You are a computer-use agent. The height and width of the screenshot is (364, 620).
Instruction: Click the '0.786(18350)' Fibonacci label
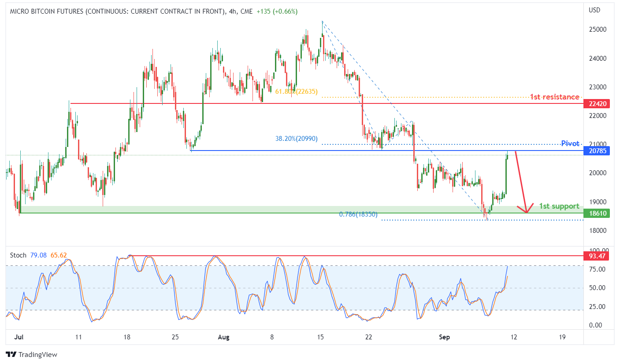[x=358, y=214]
